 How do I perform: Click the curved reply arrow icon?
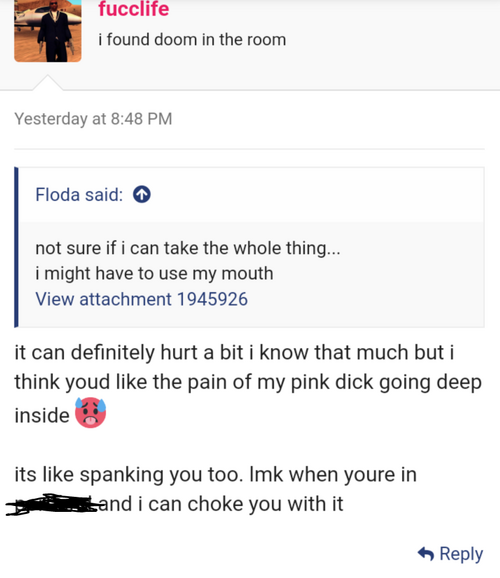point(426,554)
